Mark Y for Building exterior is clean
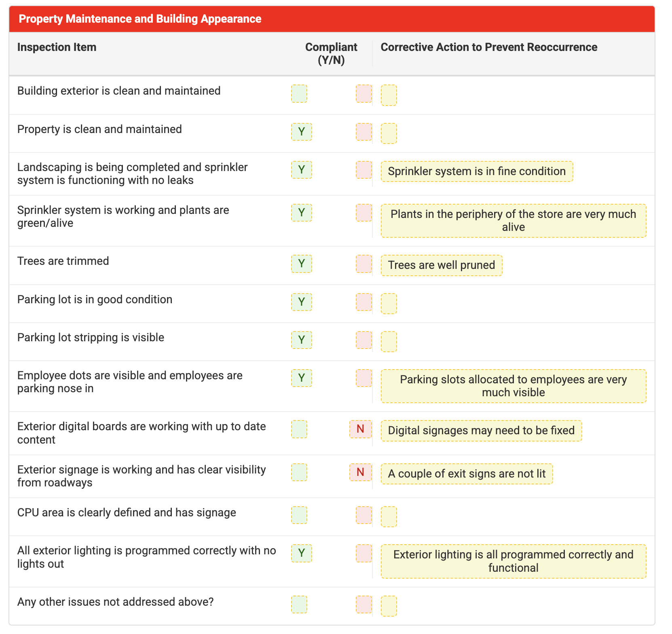The height and width of the screenshot is (634, 672). coord(299,93)
